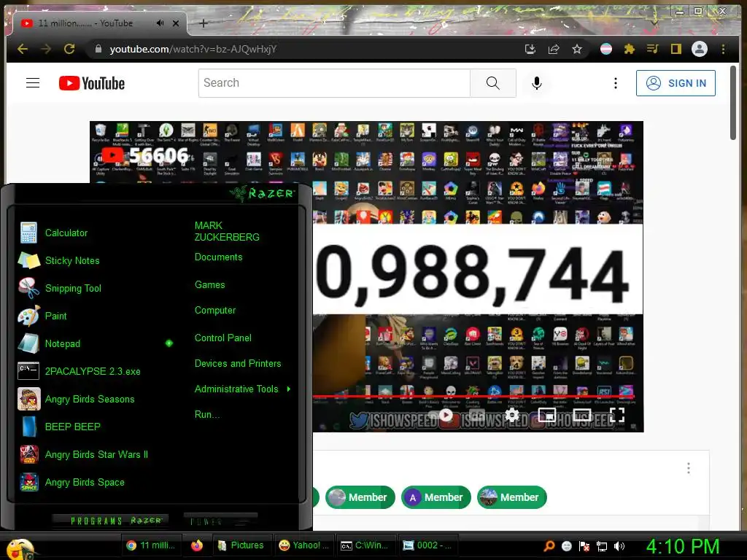This screenshot has width=747, height=560.
Task: Open video player settings gear
Action: point(511,415)
